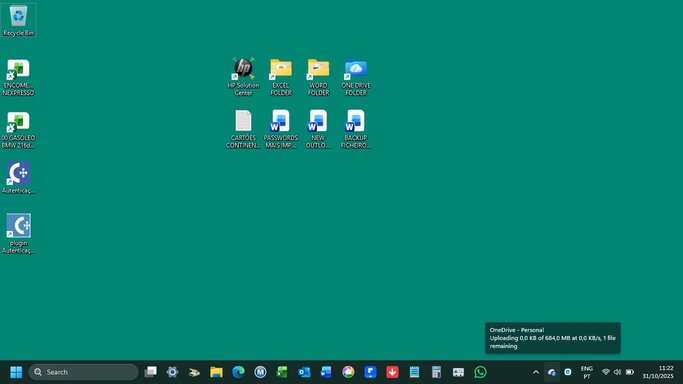Launch Outlook from the taskbar
The image size is (683, 384).
pyautogui.click(x=304, y=372)
